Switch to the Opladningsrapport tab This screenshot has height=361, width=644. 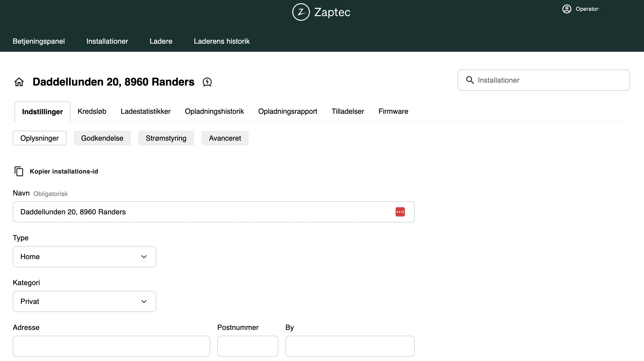pos(288,111)
